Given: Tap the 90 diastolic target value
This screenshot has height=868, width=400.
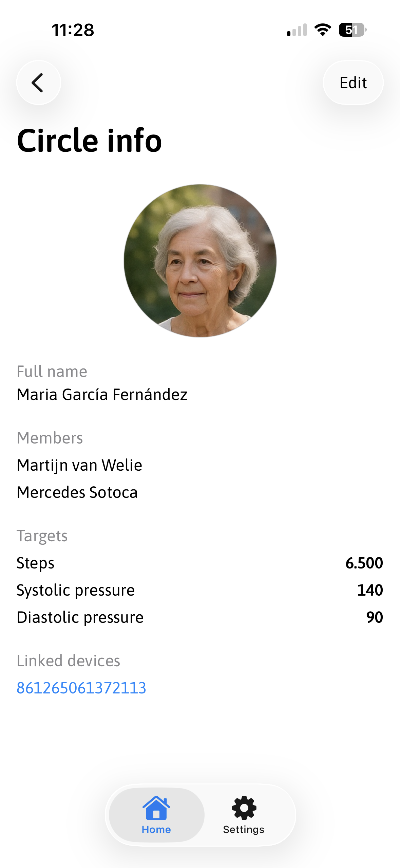Looking at the screenshot, I should 375,617.
